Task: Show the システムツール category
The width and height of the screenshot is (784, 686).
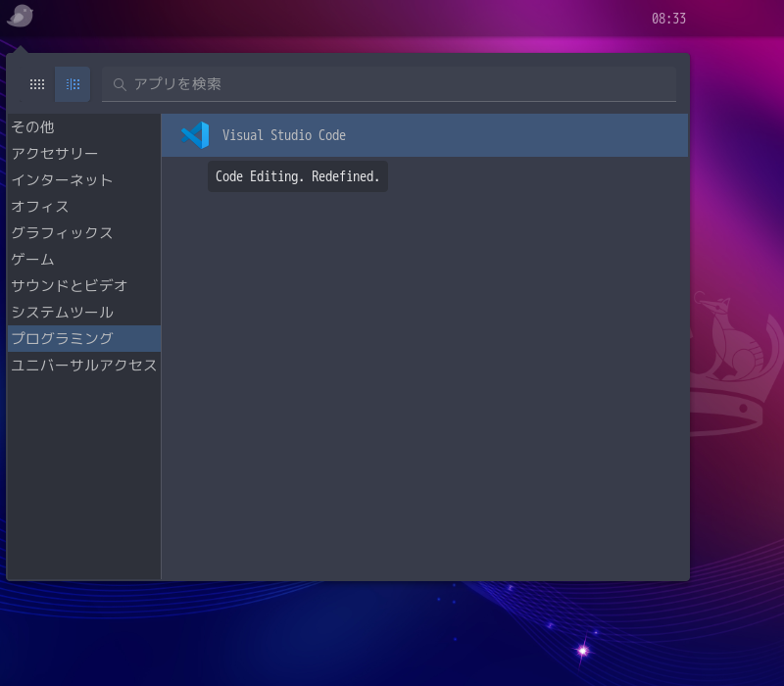Action: pos(84,313)
